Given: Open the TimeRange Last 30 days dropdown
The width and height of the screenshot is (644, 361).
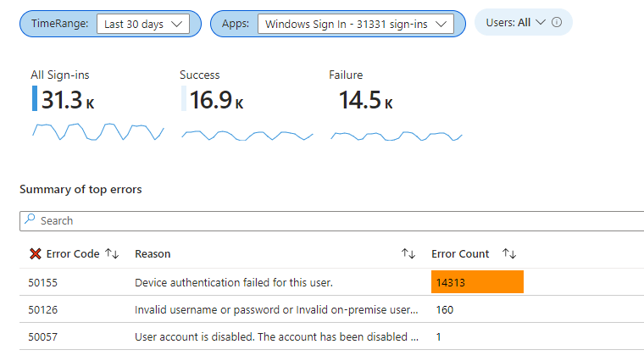Looking at the screenshot, I should click(143, 24).
